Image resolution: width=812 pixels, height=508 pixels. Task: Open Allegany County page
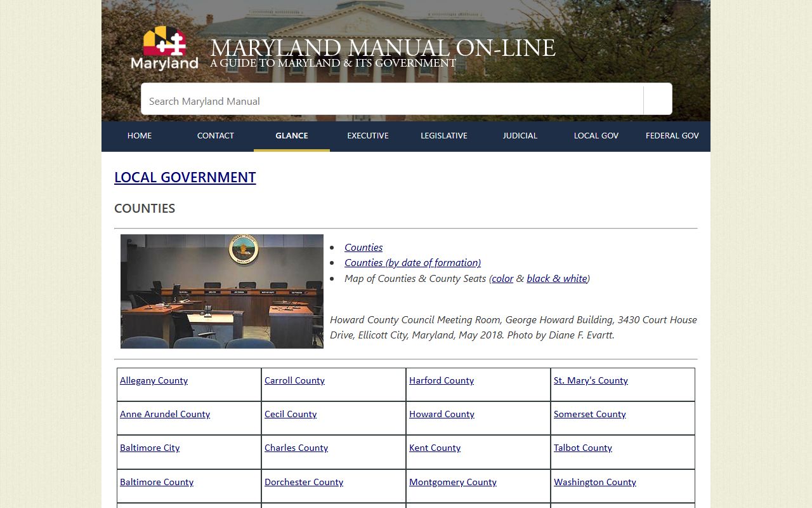[154, 380]
